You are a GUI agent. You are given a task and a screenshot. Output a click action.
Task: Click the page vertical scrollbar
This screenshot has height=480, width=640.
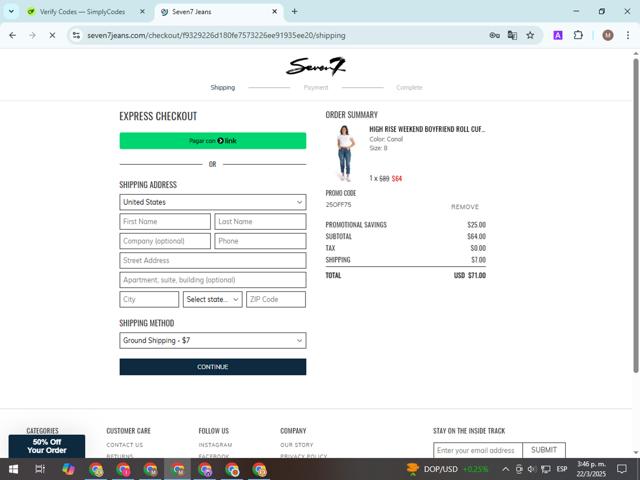pyautogui.click(x=636, y=216)
